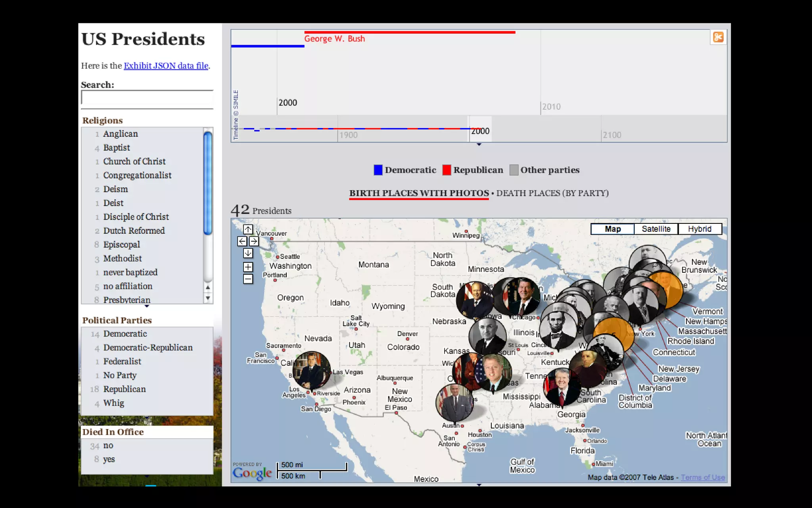Image resolution: width=812 pixels, height=508 pixels.
Task: Click the Google logo on the map
Action: [252, 473]
